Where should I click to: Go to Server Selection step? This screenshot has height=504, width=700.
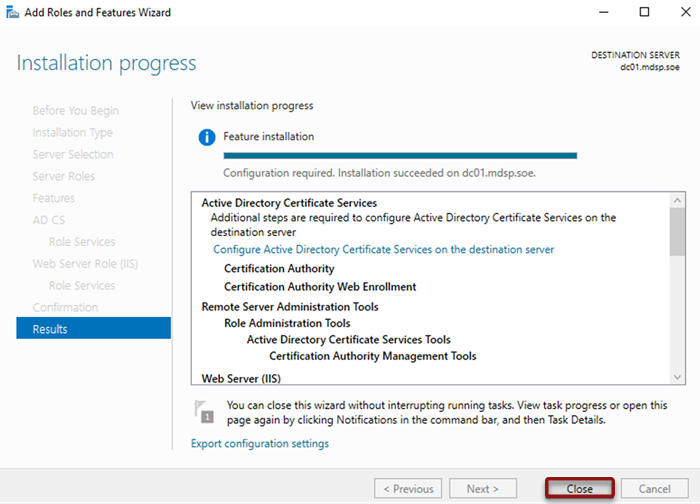coord(73,154)
